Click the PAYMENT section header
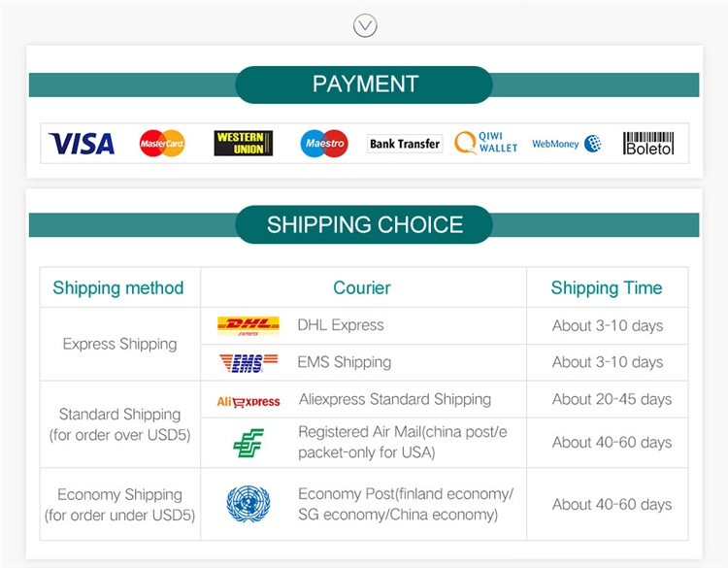 pos(364,84)
